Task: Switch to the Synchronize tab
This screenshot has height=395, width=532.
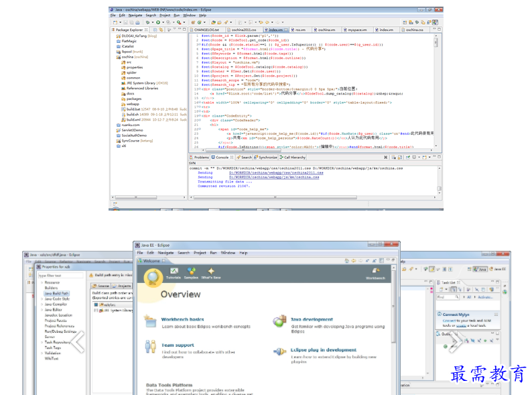Action: pos(265,157)
